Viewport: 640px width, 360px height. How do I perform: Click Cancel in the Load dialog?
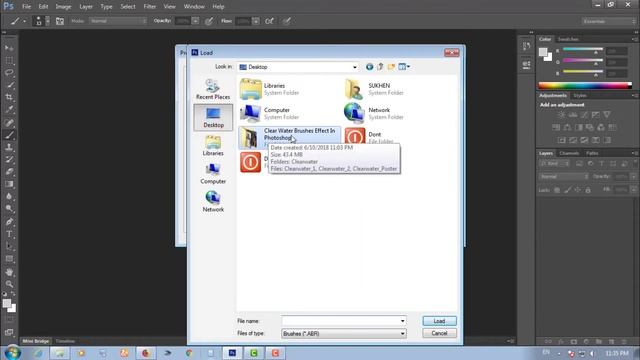pos(439,333)
